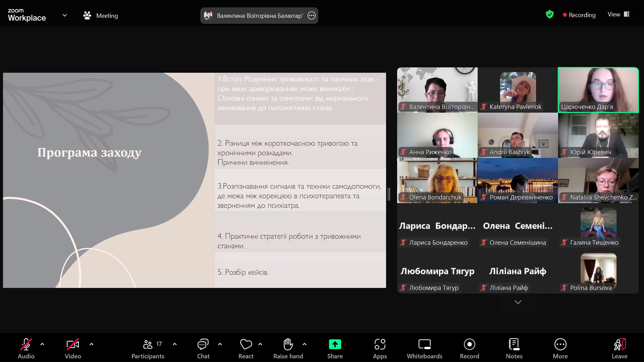Expand the caret next to Participants
Viewport: 644px width, 362px height.
[x=175, y=344]
